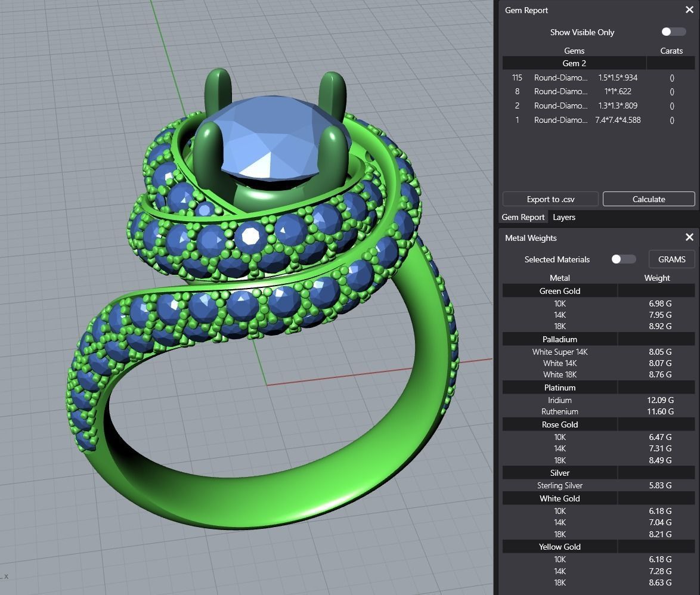Click the Carats column header
This screenshot has width=700, height=595.
[x=671, y=51]
